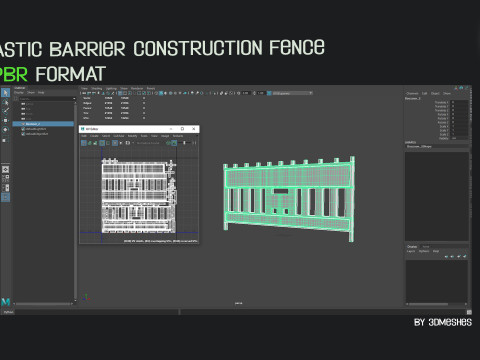480x360 pixels.
Task: Open viewport Lighting menu
Action: tap(111, 88)
